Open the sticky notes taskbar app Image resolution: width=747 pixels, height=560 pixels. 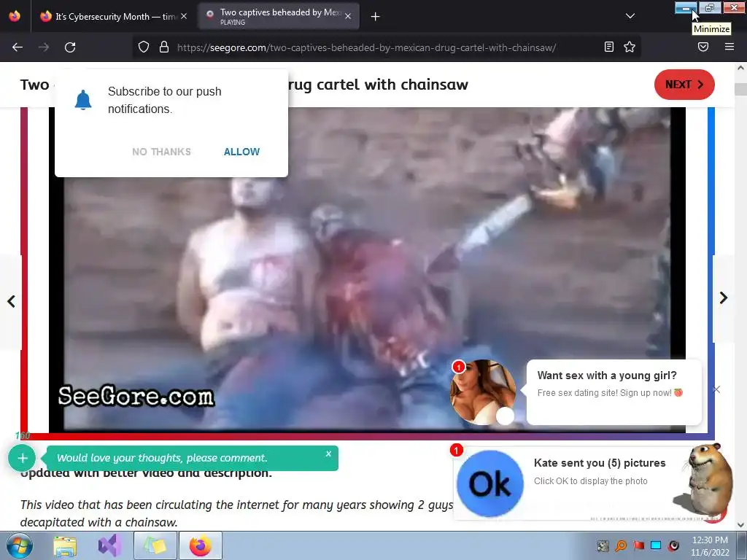pos(155,545)
